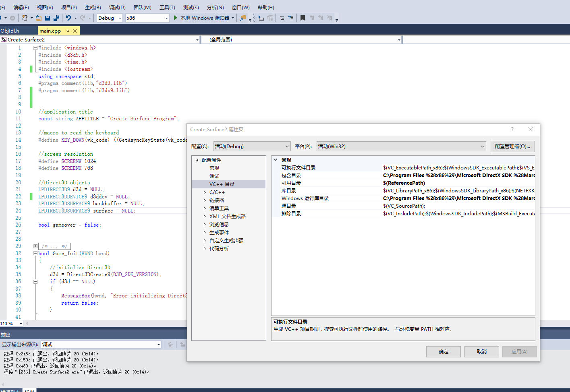Screen dimensions: 570x392
Task: Select the 包含目录 property row
Action: 404,175
